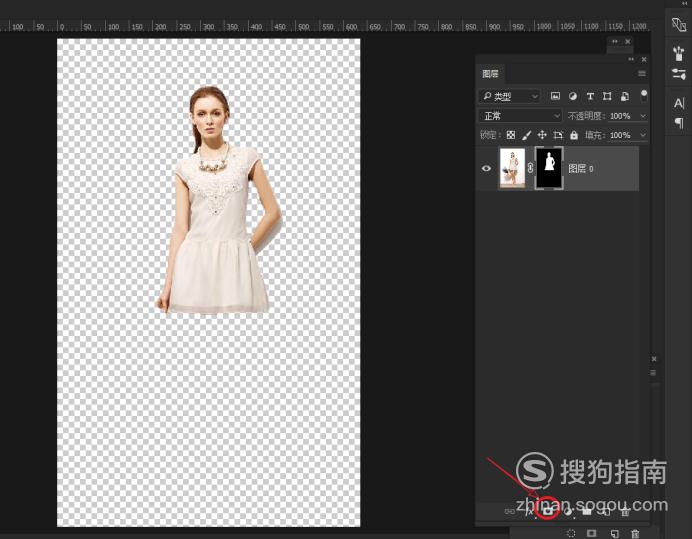Create a new group folder
The image size is (692, 539).
(x=587, y=511)
